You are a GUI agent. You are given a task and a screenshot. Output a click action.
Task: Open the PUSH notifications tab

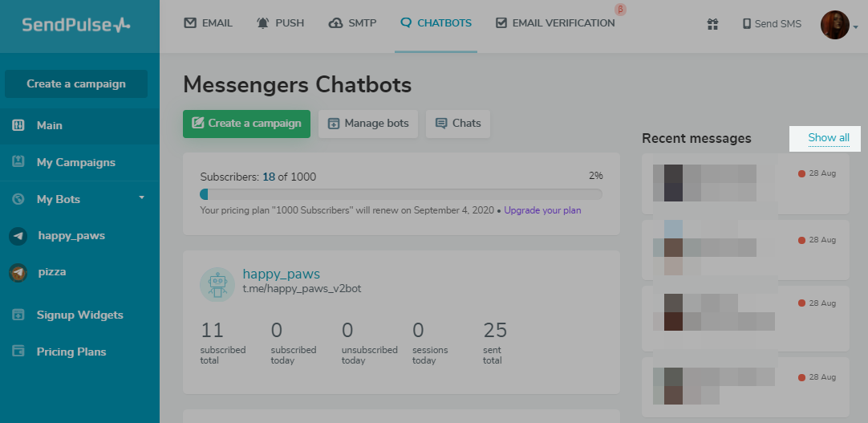[280, 23]
